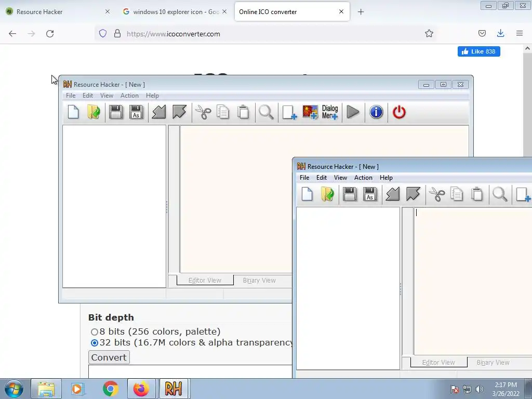Viewport: 532px width, 399px height.
Task: Click Save icon in front Resource Hacker window
Action: click(x=350, y=194)
